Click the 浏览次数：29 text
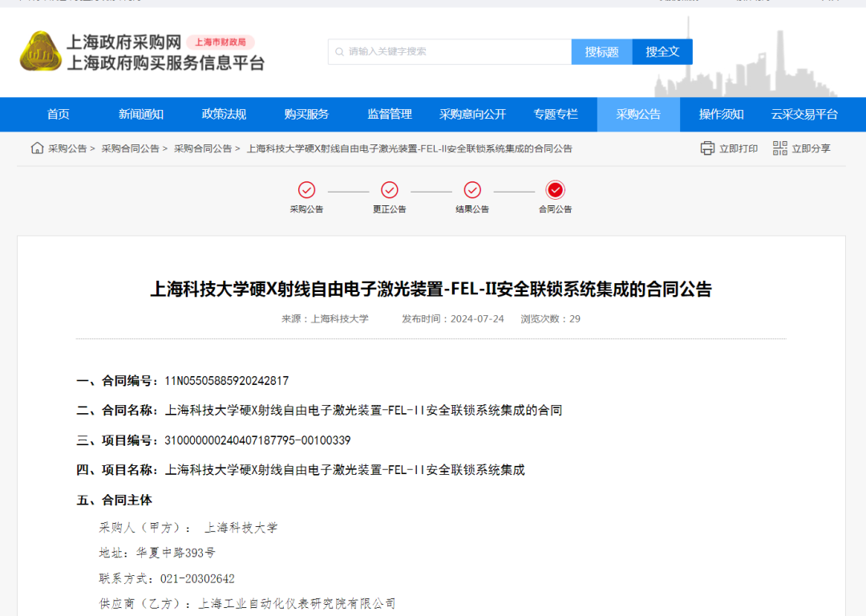 tap(550, 318)
